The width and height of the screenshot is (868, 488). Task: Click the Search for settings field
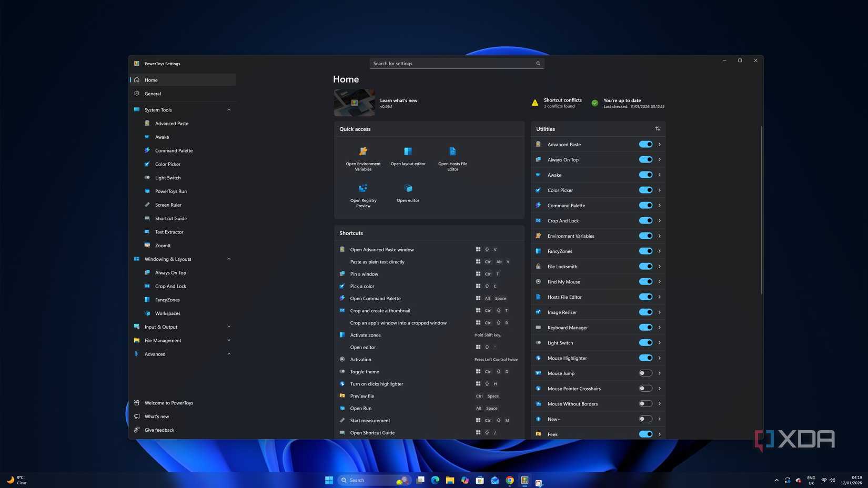click(457, 64)
